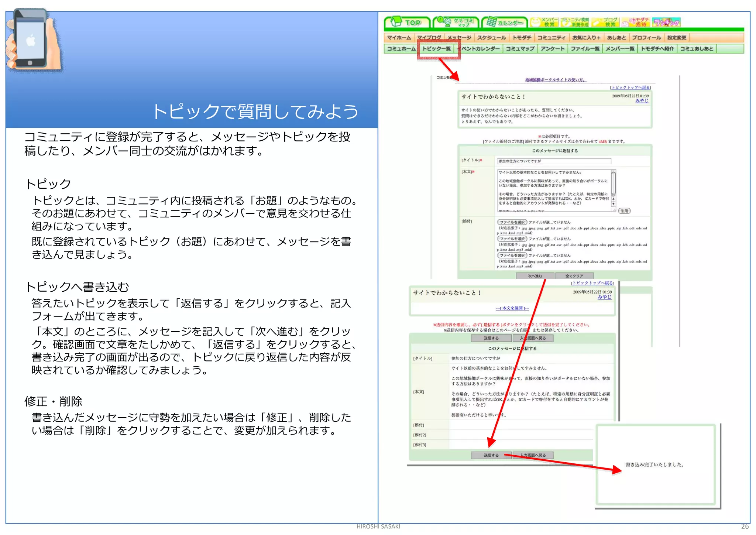This screenshot has height=535, width=756.
Task: Open the トモダチ menu item
Action: 522,38
